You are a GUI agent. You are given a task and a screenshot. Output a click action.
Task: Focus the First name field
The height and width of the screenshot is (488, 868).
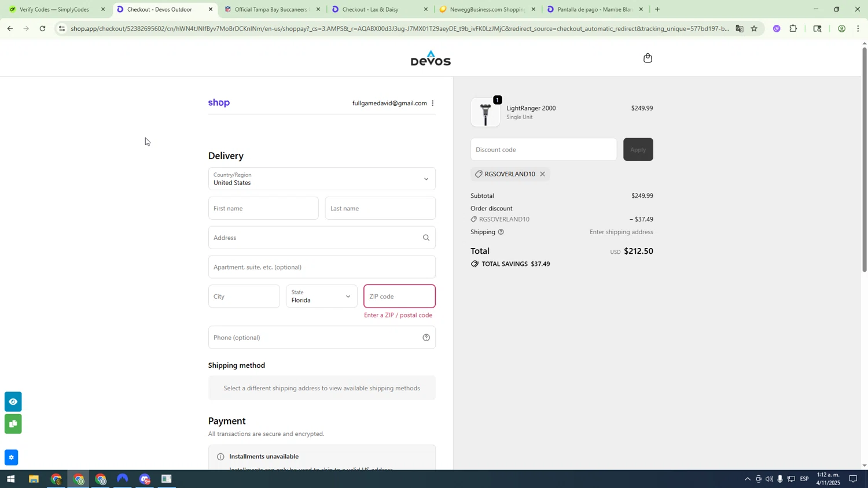[263, 208]
